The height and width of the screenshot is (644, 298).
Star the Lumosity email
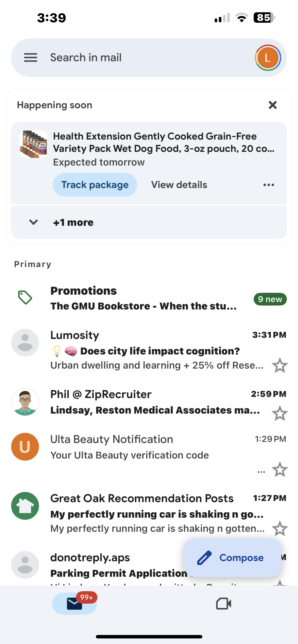pos(280,365)
